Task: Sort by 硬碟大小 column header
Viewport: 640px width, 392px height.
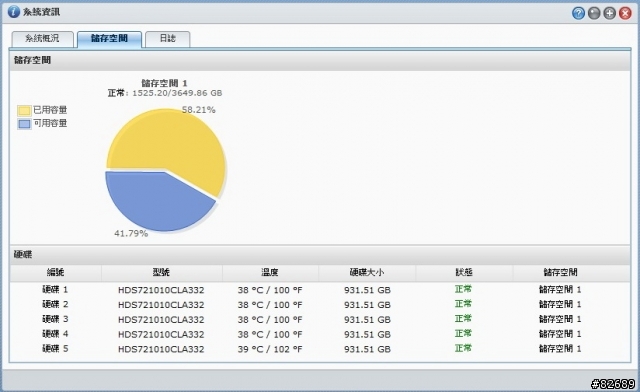Action: pos(367,272)
